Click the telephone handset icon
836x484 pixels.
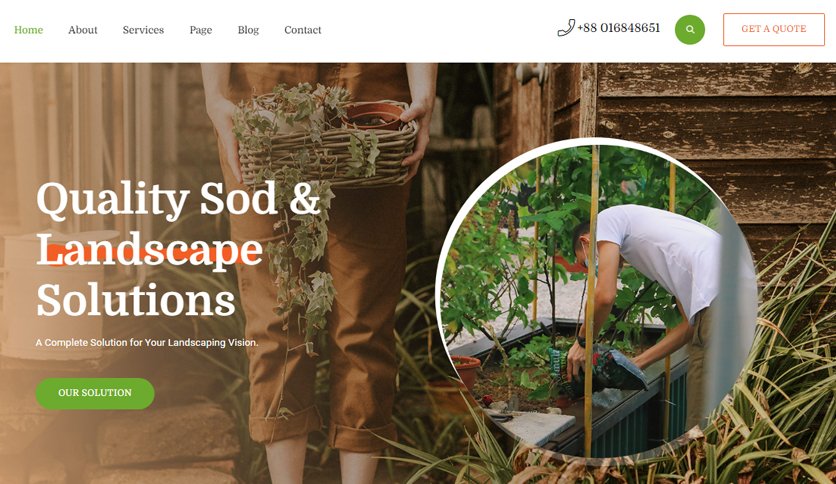tap(566, 28)
